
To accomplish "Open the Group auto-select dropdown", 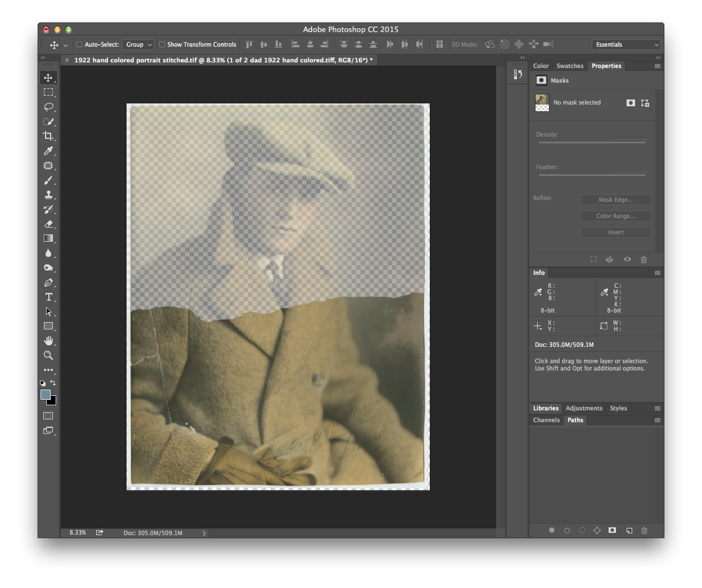I will [138, 44].
